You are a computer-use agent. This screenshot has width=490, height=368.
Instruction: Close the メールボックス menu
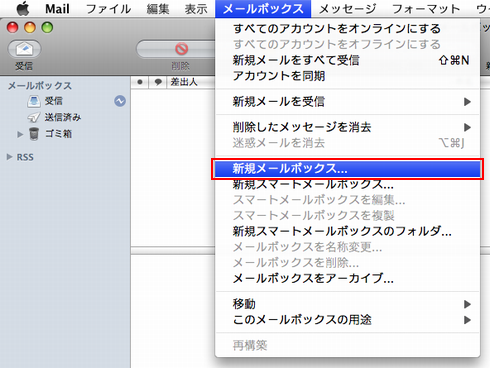[263, 9]
